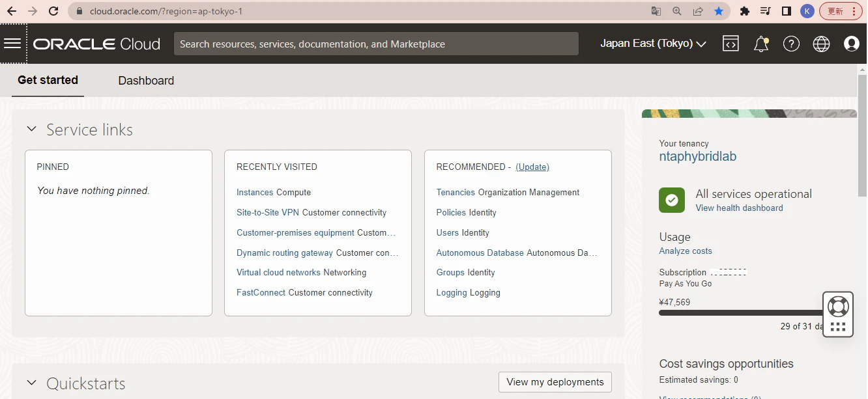The image size is (868, 399).
Task: Click the Update link beside Recommended
Action: point(532,167)
